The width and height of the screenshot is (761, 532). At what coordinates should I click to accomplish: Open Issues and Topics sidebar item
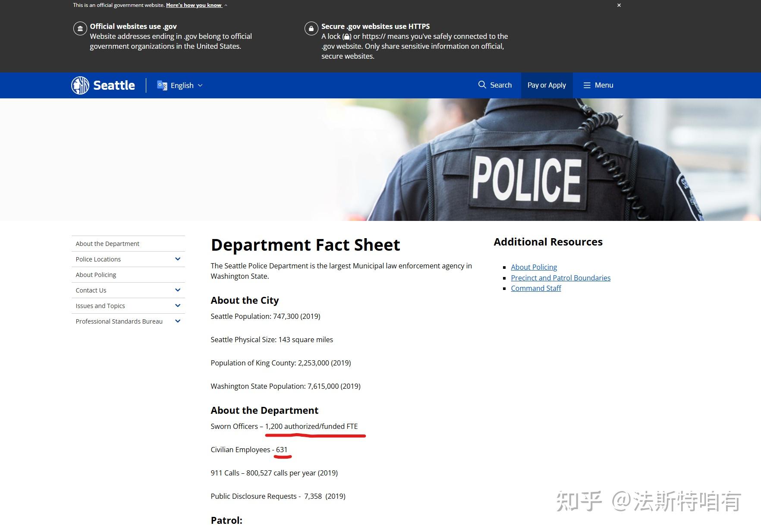[x=100, y=306]
